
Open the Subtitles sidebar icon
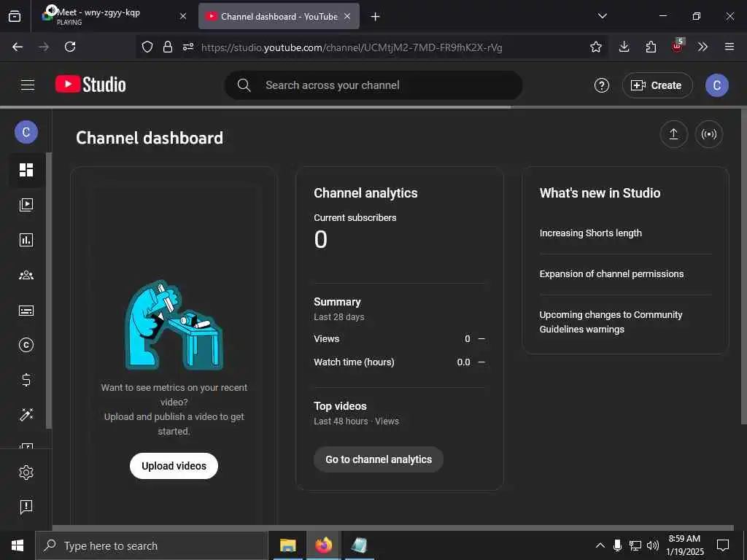click(x=26, y=311)
